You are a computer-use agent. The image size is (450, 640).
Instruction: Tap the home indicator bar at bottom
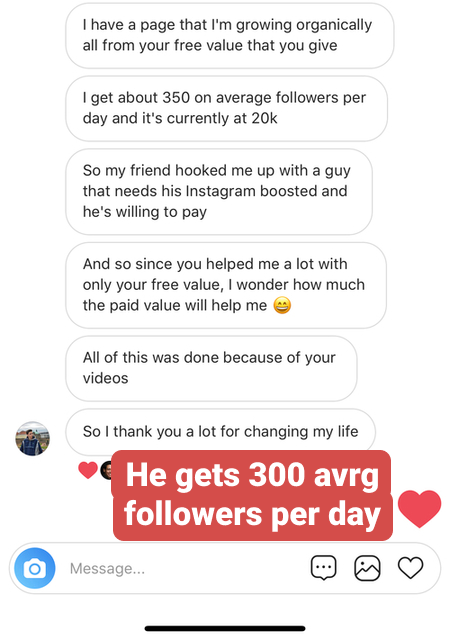click(225, 628)
